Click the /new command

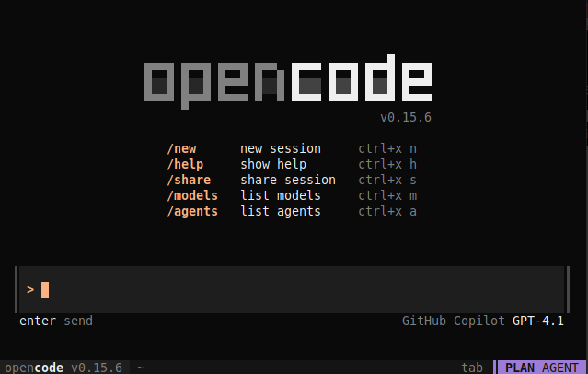click(181, 148)
